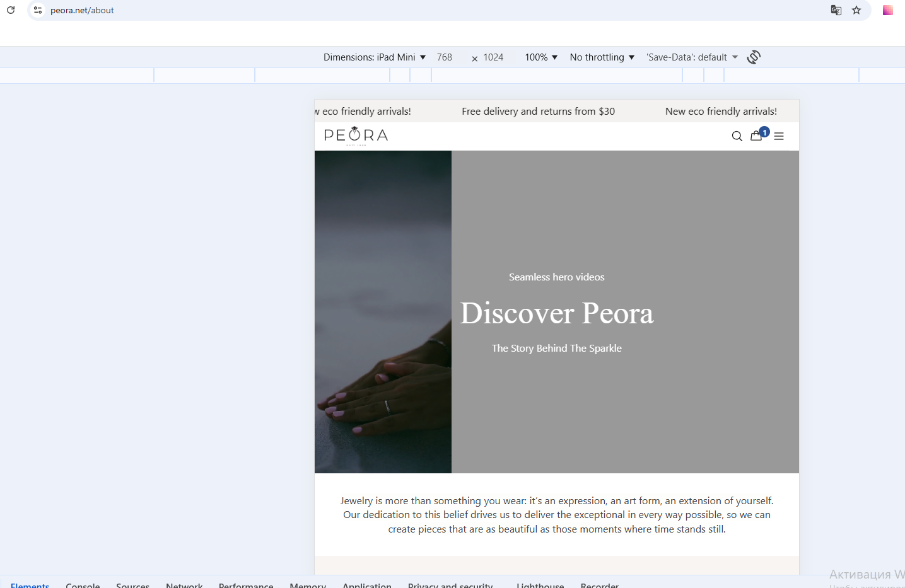Rotate the device viewport orientation
905x588 pixels.
(754, 57)
